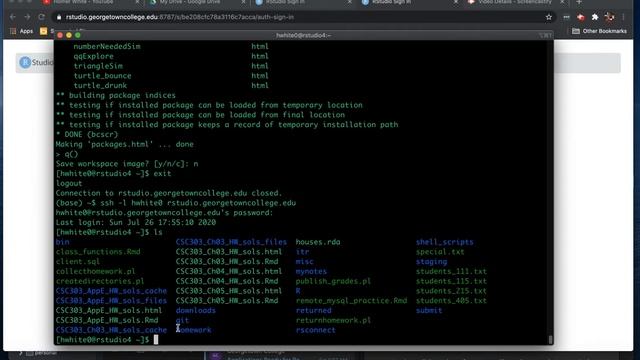The height and width of the screenshot is (360, 640).
Task: Click the red extension icon in Chrome toolbar
Action: tap(580, 17)
